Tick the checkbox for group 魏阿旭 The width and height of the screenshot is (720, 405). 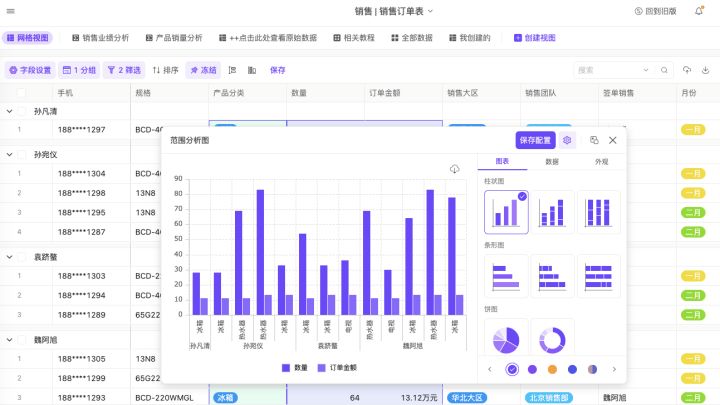[22, 340]
